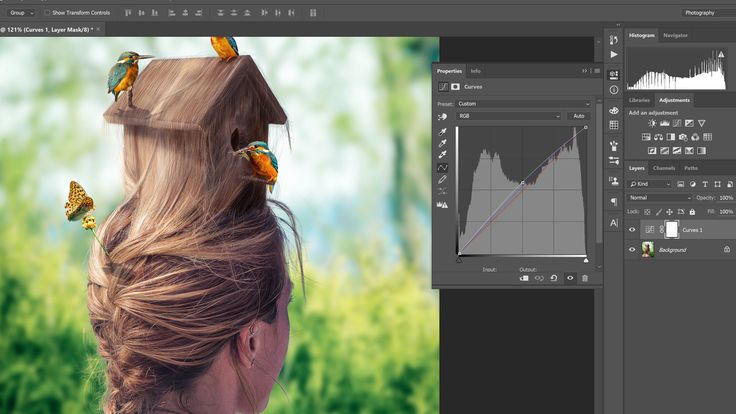
Task: Filter layers by type layers icon
Action: click(x=705, y=184)
